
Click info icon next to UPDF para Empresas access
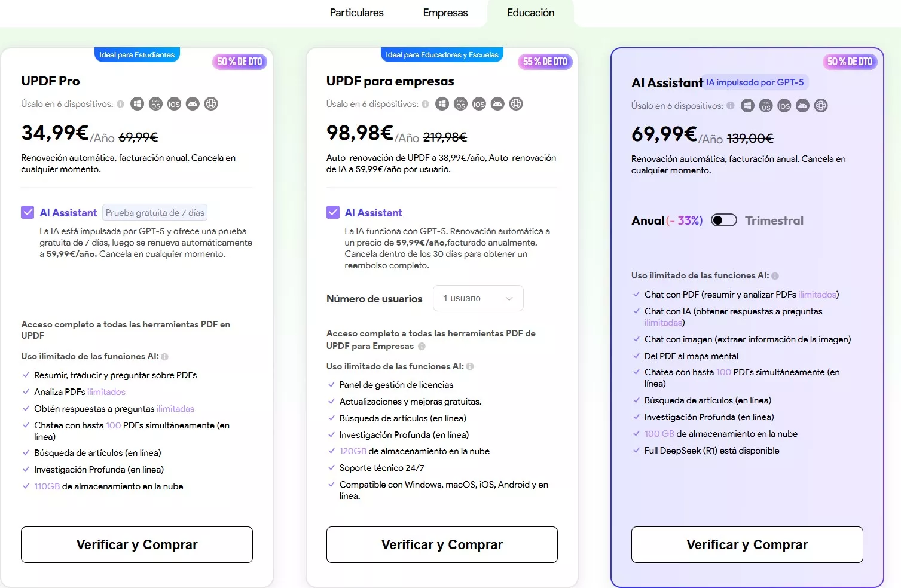point(422,346)
